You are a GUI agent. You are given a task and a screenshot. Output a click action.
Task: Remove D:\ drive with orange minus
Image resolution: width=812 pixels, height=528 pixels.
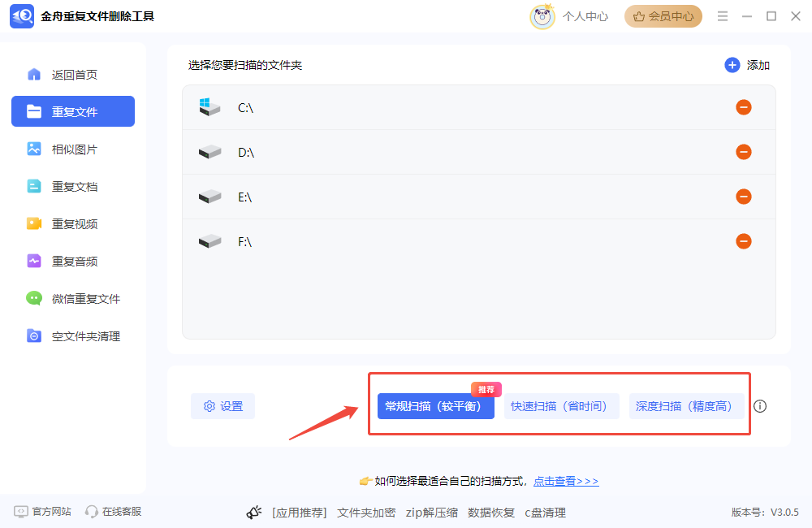pos(744,152)
